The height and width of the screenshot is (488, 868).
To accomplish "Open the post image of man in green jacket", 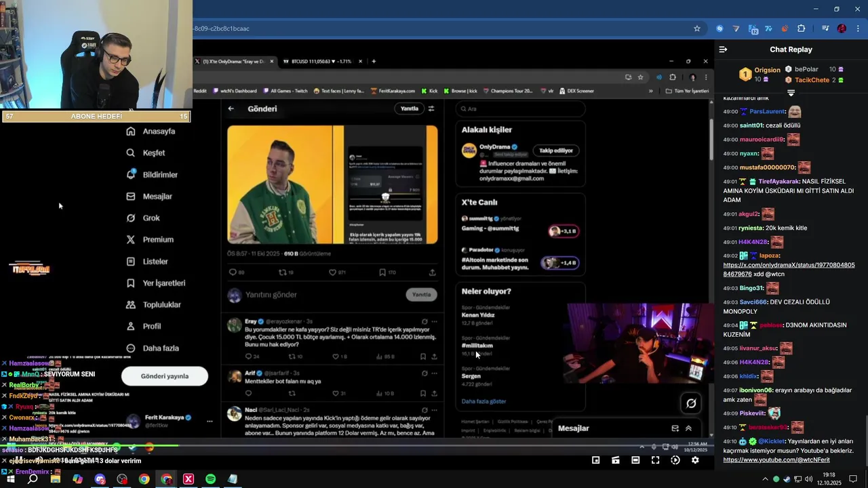I will click(279, 184).
